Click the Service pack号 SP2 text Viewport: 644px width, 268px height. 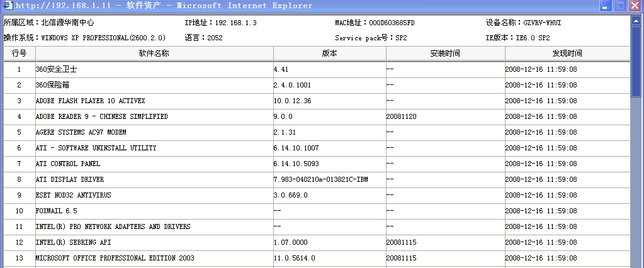pos(371,38)
